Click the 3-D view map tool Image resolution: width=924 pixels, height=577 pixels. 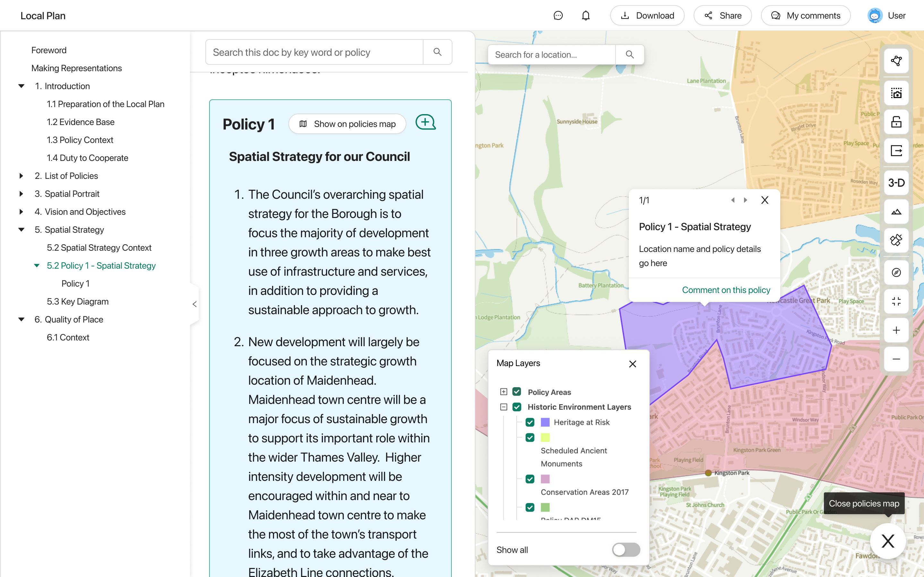pyautogui.click(x=896, y=183)
